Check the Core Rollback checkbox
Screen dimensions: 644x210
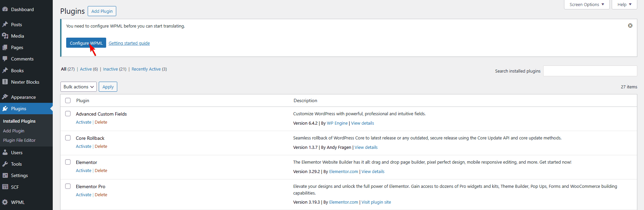[68, 138]
